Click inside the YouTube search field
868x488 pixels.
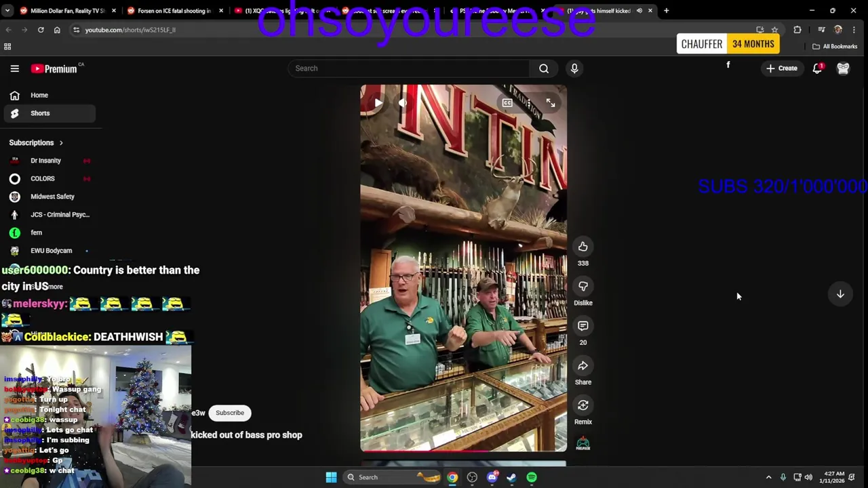click(410, 68)
